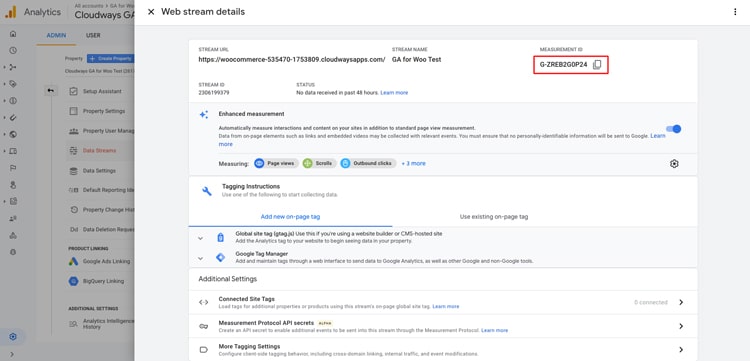
Task: Click the Create Property button
Action: click(x=110, y=58)
